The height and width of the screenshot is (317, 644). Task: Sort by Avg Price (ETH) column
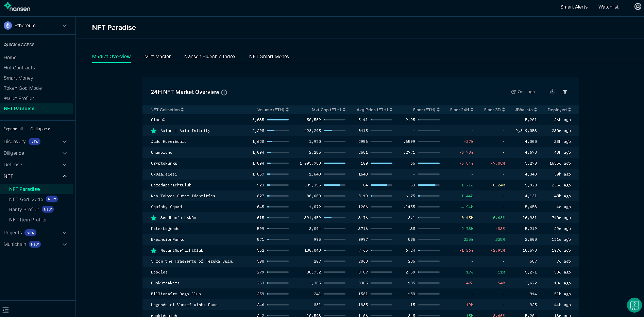pyautogui.click(x=374, y=110)
